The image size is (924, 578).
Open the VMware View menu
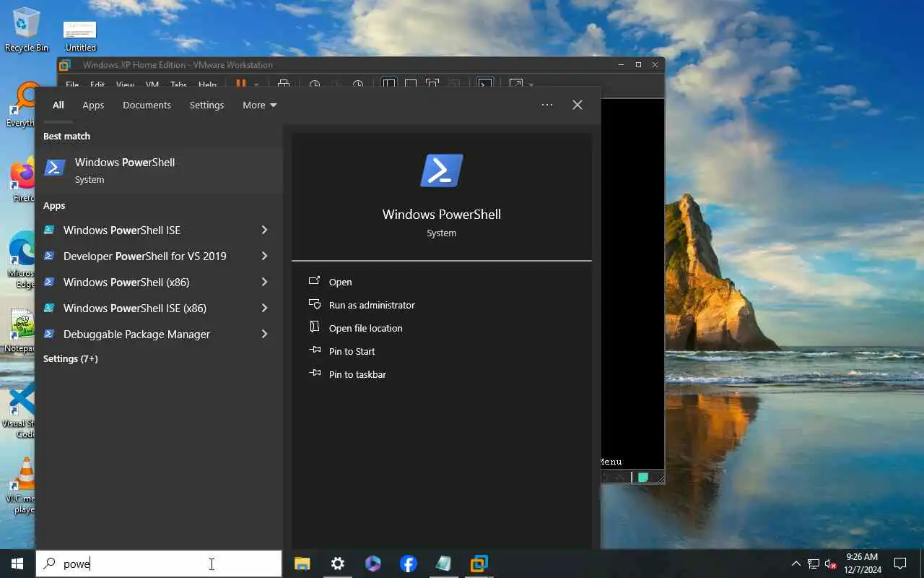[125, 85]
